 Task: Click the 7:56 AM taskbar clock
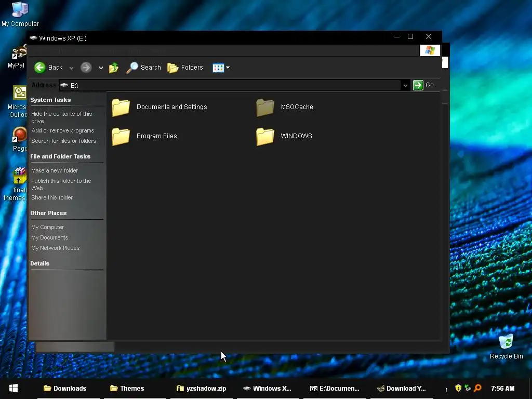(502, 389)
